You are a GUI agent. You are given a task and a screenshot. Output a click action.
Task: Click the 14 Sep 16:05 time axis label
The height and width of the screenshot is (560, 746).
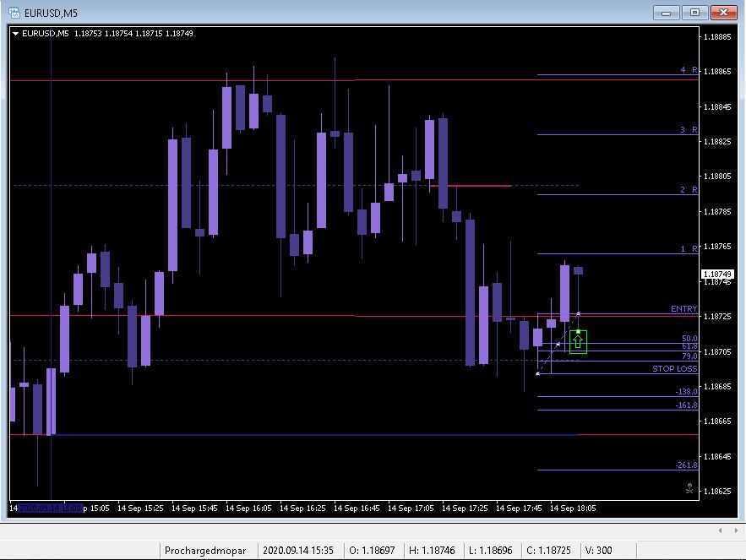point(248,508)
